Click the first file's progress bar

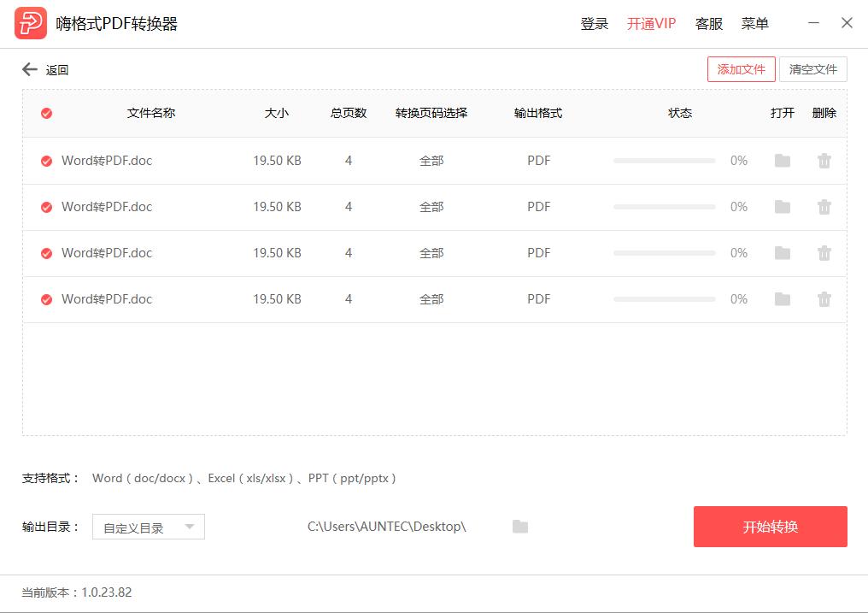[664, 160]
